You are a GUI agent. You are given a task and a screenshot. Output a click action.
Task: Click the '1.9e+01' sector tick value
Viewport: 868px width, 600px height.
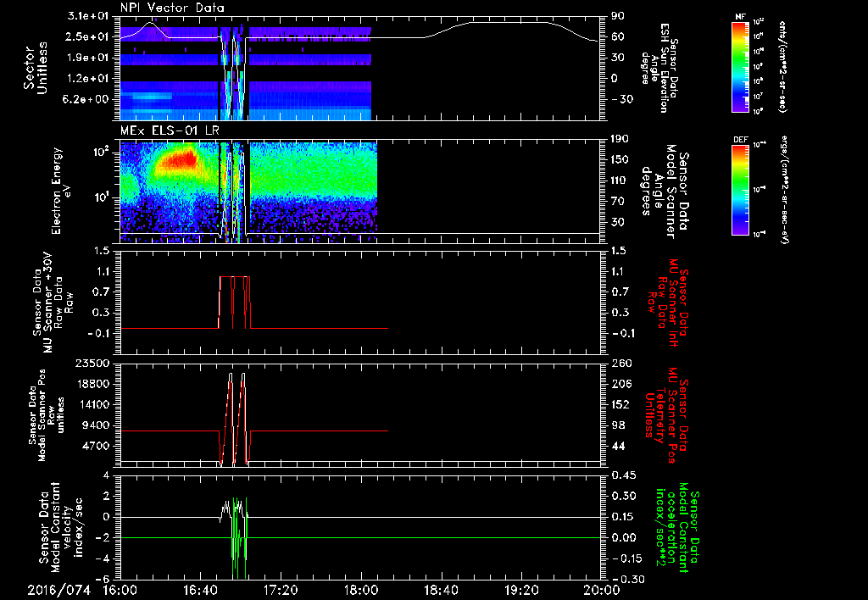tap(87, 58)
